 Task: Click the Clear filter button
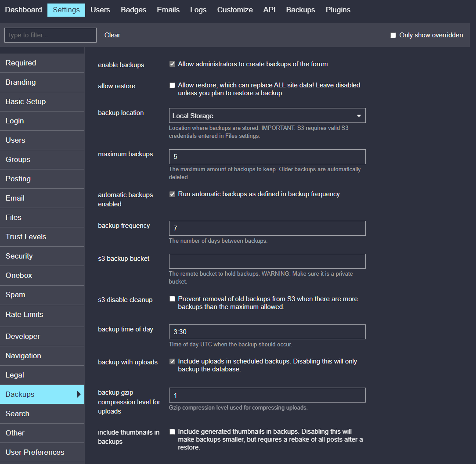click(112, 35)
